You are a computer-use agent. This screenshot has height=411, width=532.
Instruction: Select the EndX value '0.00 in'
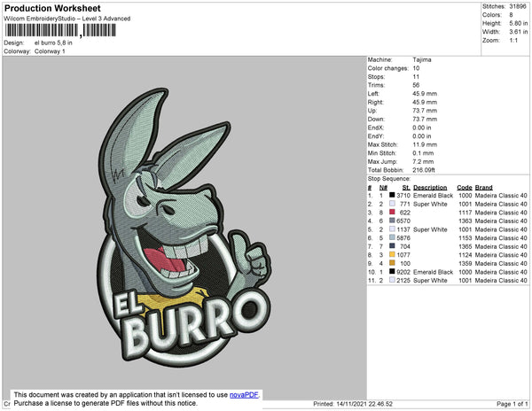422,128
